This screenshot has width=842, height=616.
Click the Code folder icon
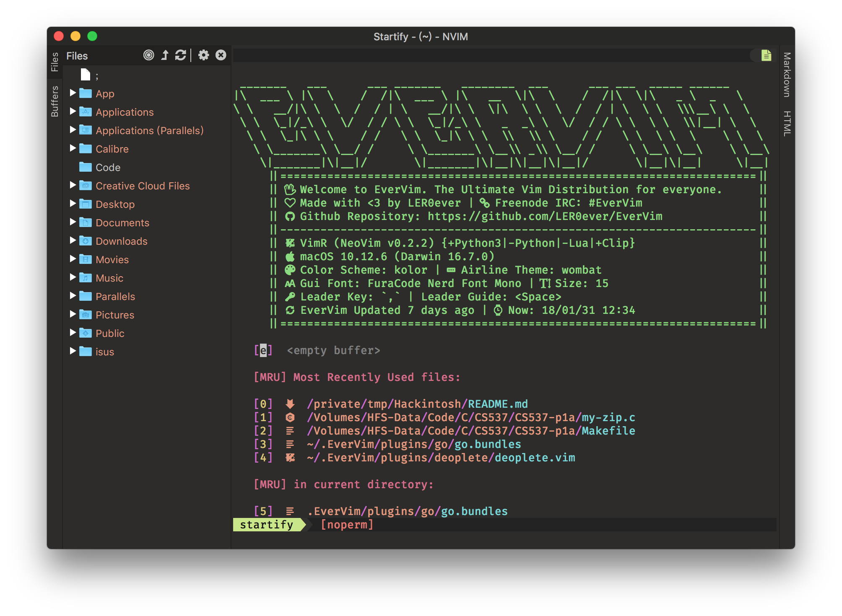click(x=86, y=167)
